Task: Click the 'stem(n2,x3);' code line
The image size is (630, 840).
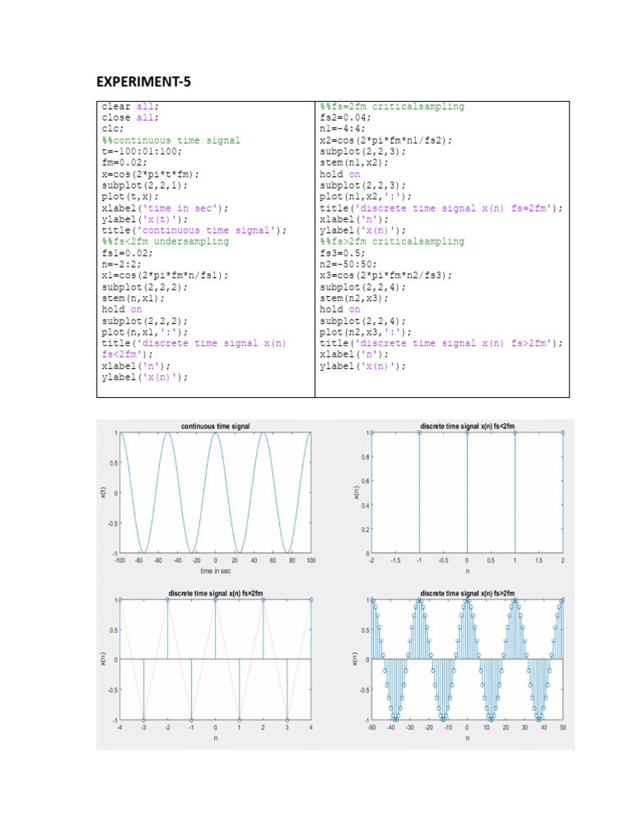Action: point(354,299)
